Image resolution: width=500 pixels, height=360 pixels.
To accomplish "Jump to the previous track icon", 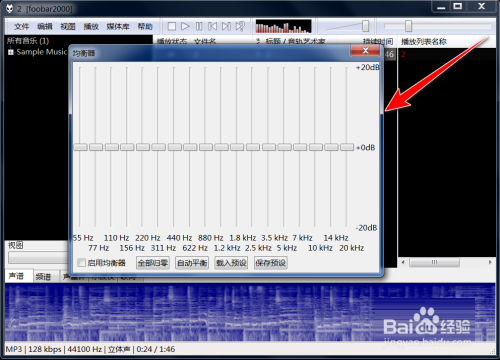I will click(212, 26).
